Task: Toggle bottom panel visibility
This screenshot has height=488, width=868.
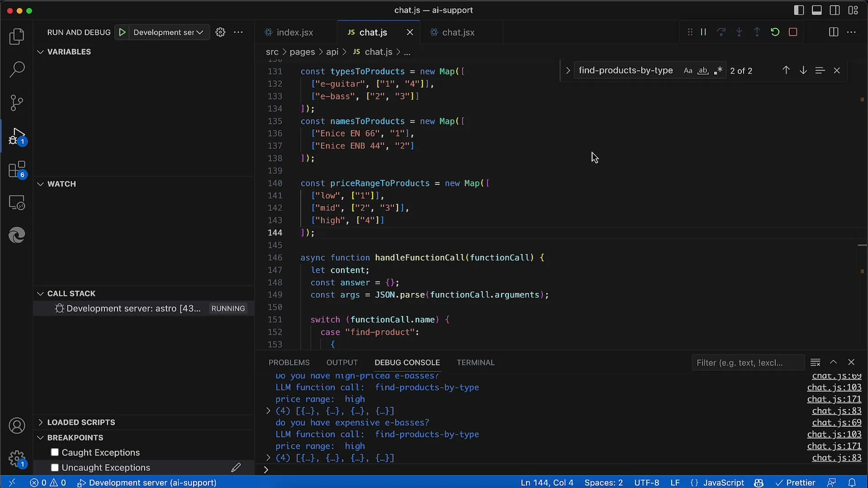Action: (817, 10)
